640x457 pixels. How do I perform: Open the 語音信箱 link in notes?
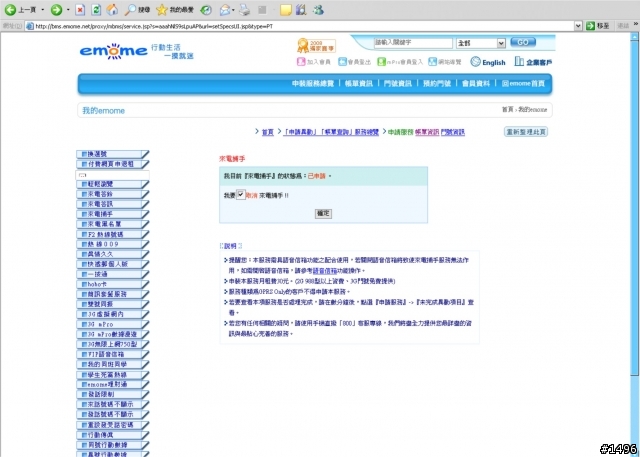pos(324,271)
